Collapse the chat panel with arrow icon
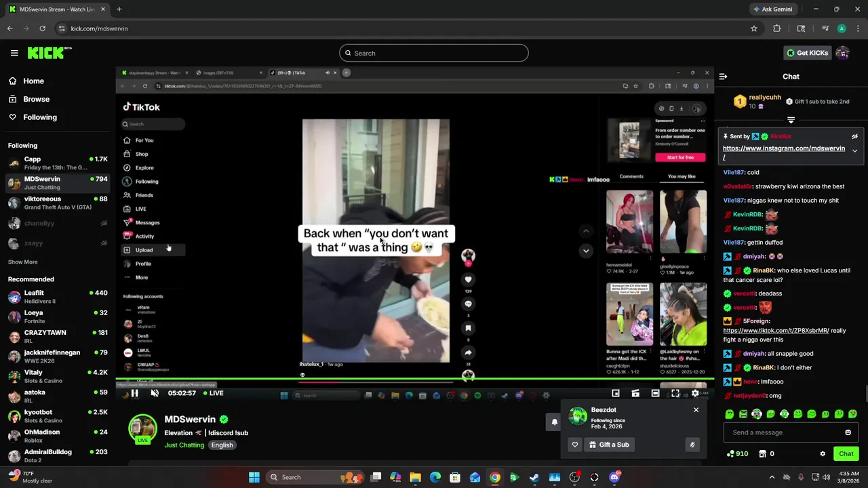The height and width of the screenshot is (488, 868). coord(723,77)
